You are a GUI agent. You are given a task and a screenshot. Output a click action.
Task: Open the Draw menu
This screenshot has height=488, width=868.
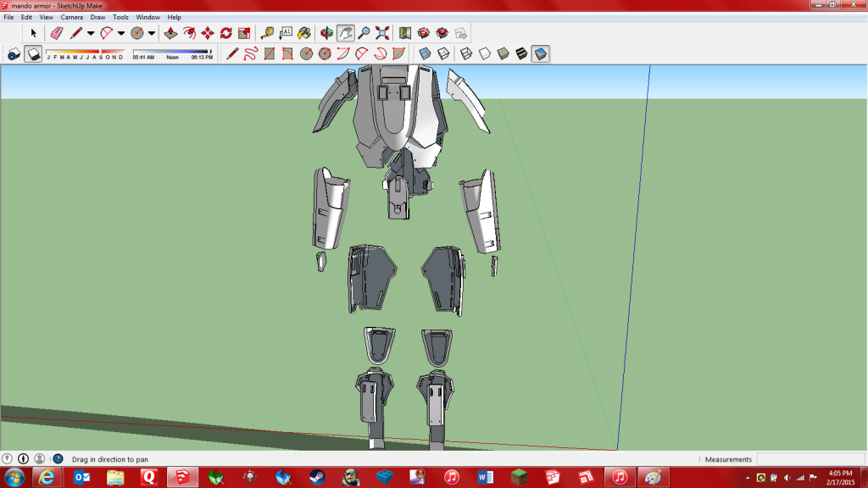pyautogui.click(x=97, y=17)
